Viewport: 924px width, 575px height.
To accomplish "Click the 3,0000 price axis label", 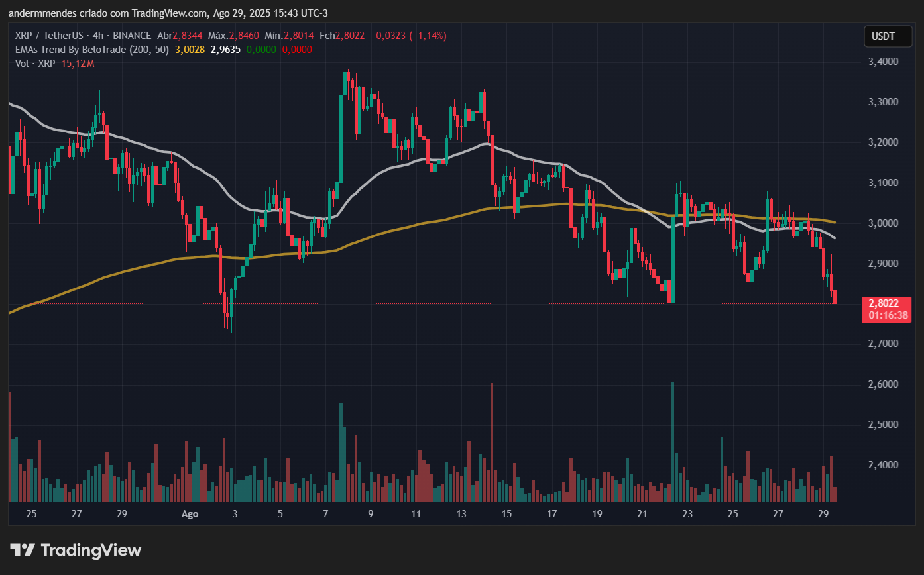I will 883,223.
